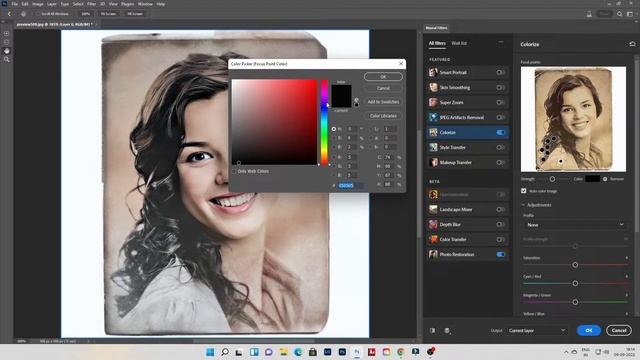Click the JPEG Artifacts Removal filter icon

[433, 118]
